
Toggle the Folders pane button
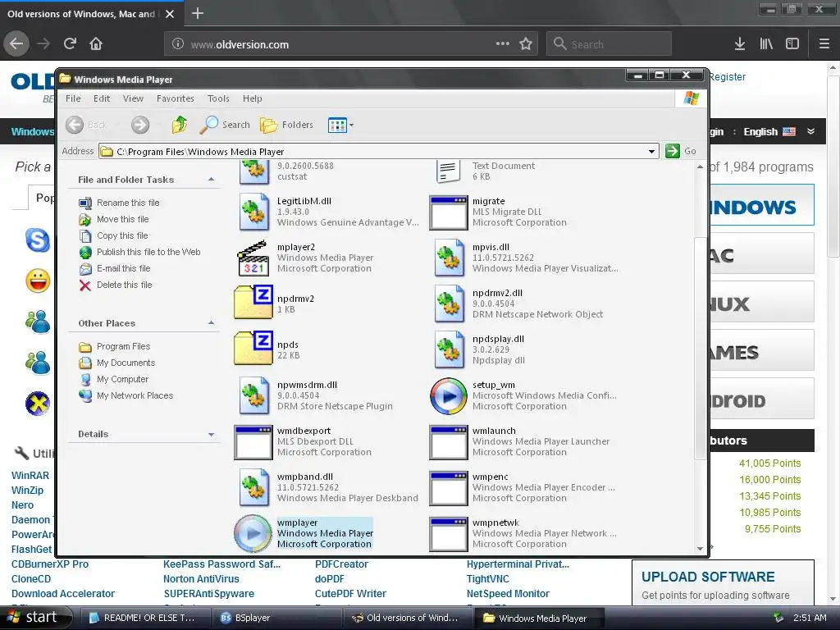point(286,125)
